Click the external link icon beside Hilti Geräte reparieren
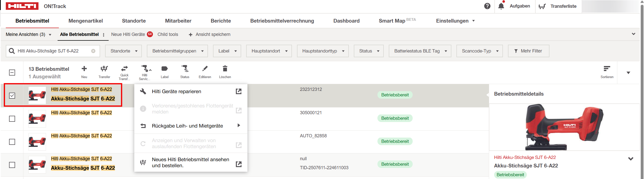The height and width of the screenshot is (179, 644). tap(239, 91)
